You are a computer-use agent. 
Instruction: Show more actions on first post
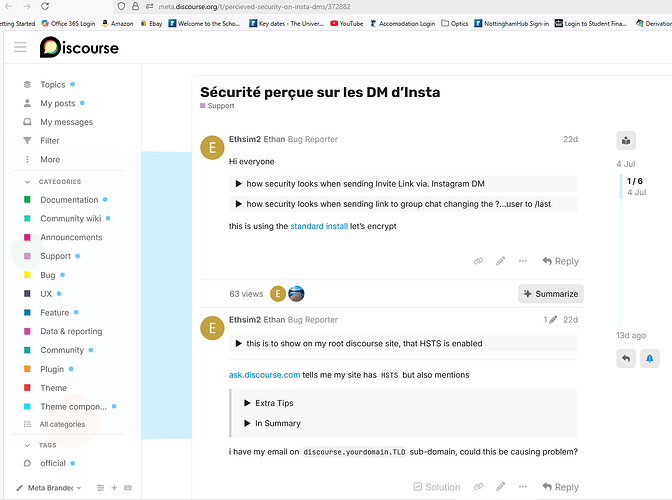click(522, 261)
